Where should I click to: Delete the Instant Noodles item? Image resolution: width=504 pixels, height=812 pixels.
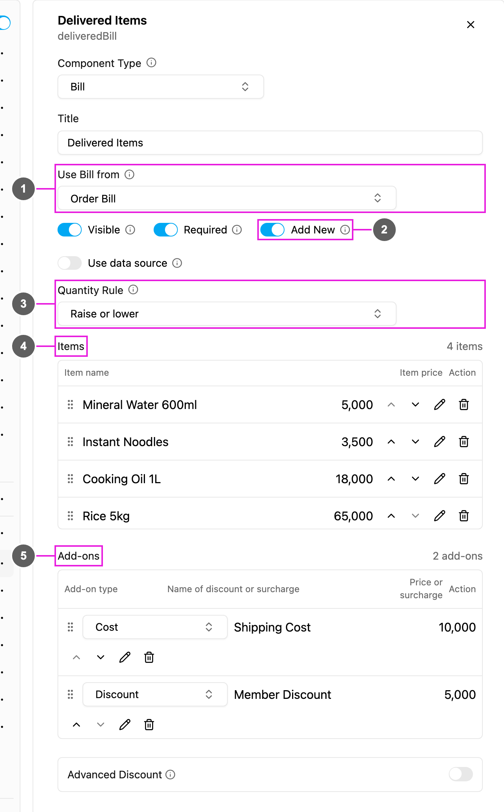(x=464, y=442)
